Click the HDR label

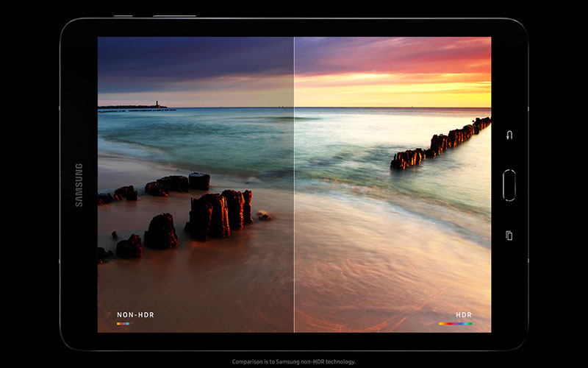[x=464, y=315]
